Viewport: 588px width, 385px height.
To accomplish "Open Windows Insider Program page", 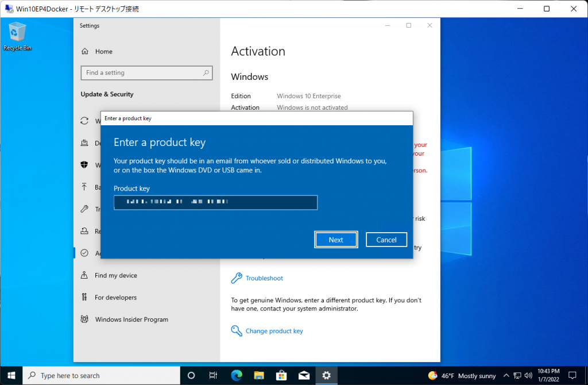I will [x=131, y=319].
